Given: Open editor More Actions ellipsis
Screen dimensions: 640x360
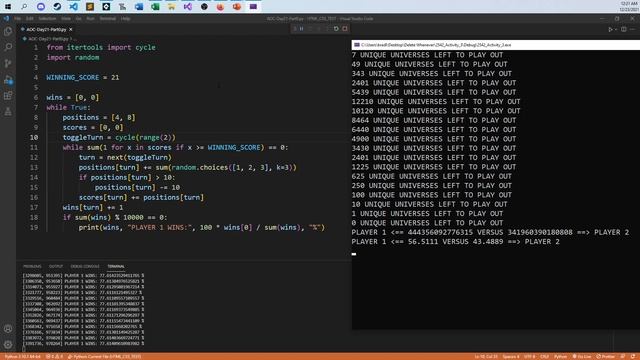Looking at the screenshot, I should point(633,29).
